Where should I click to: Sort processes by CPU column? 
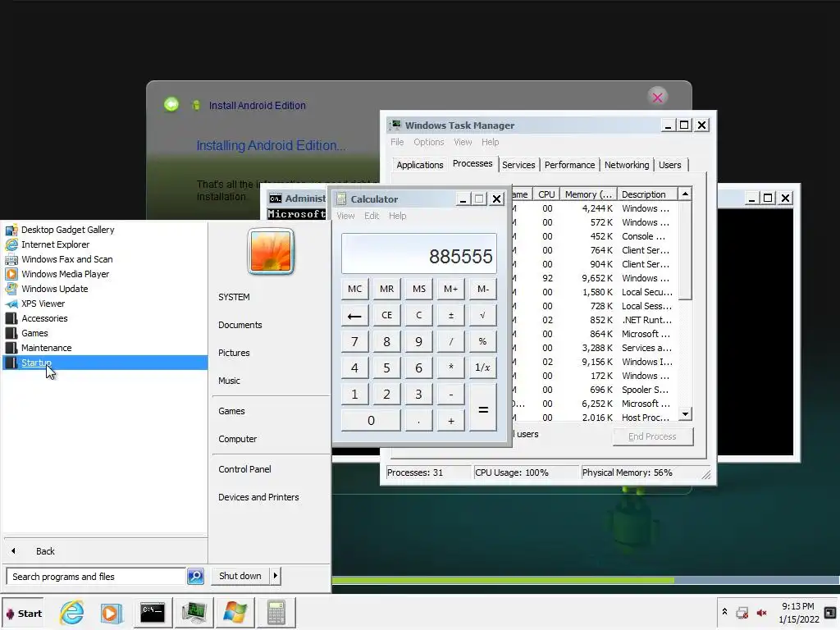pyautogui.click(x=546, y=194)
